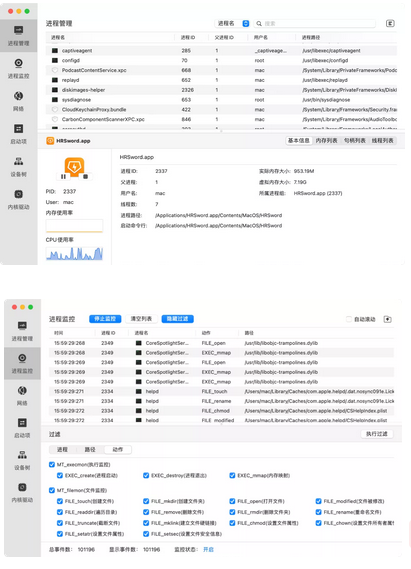Uncheck FILE_setsec(设置文件安全信息) checkbox
The width and height of the screenshot is (411, 569).
coord(146,534)
